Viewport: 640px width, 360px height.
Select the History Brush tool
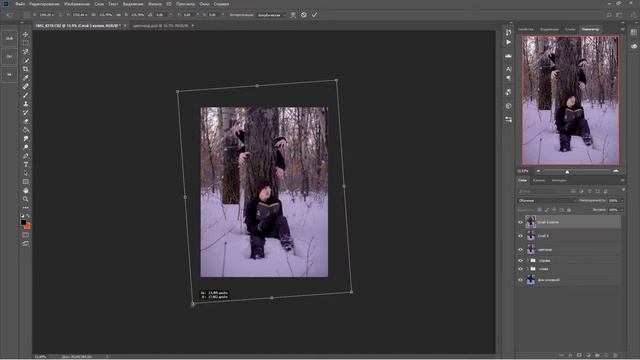(26, 112)
